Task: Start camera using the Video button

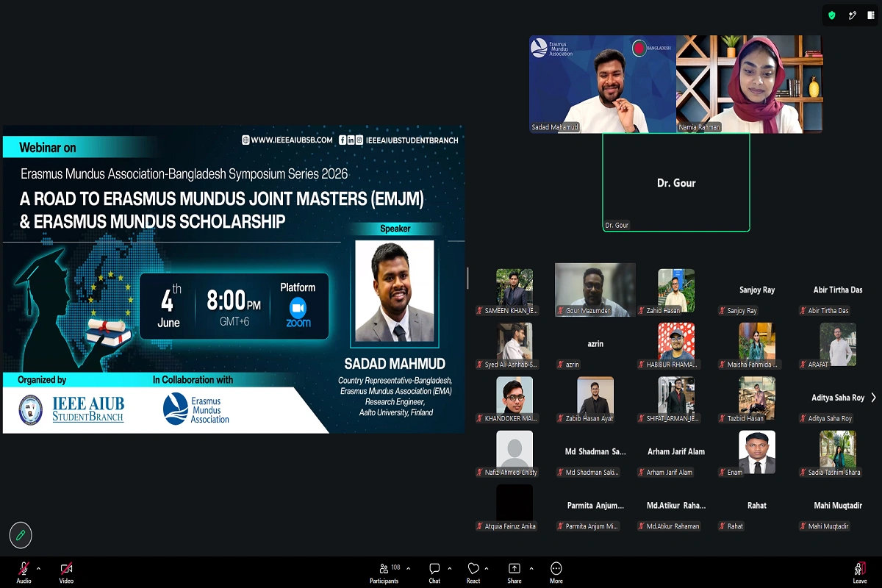Action: click(x=66, y=572)
